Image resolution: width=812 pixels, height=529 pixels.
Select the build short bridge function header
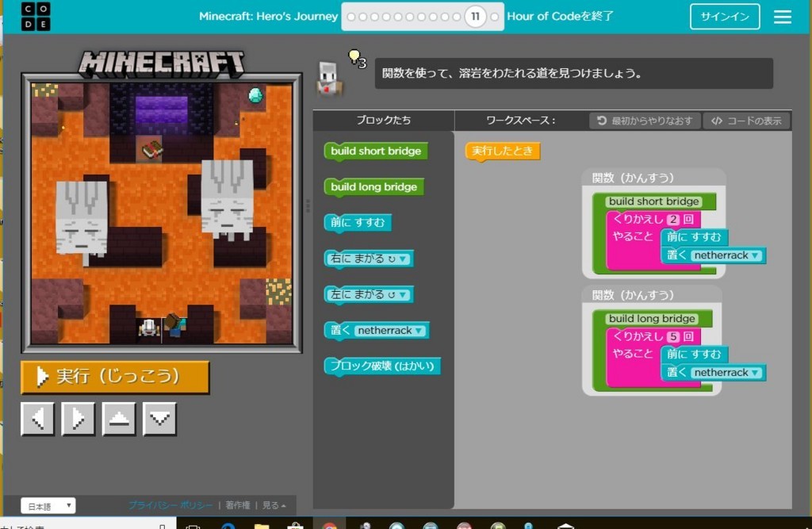654,201
